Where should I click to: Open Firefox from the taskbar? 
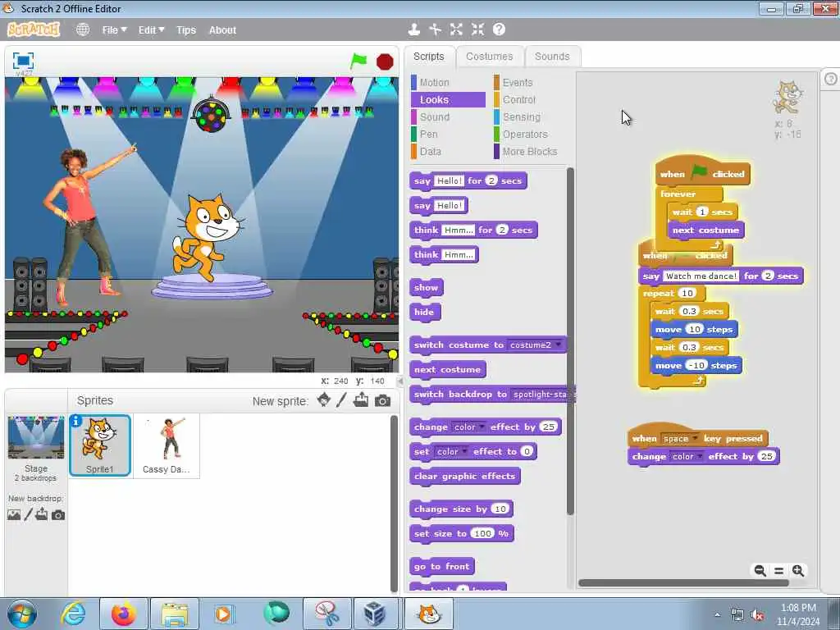(124, 614)
